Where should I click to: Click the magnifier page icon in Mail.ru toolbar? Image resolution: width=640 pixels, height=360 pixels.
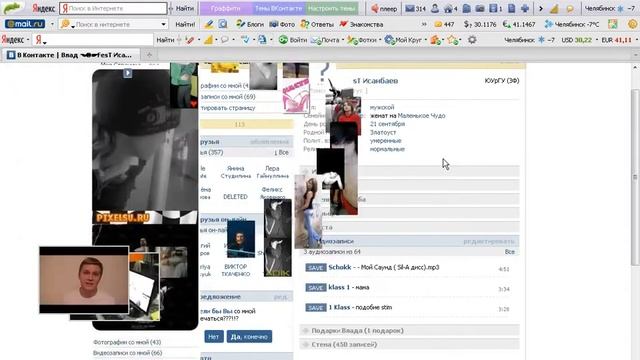222,24
